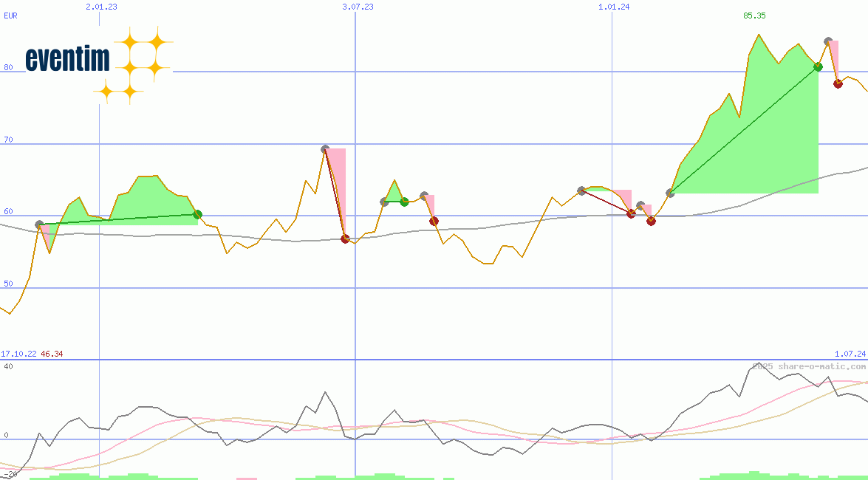Select the gray marker starting the largest green trade
Viewport: 868px width, 480px height.
[670, 193]
